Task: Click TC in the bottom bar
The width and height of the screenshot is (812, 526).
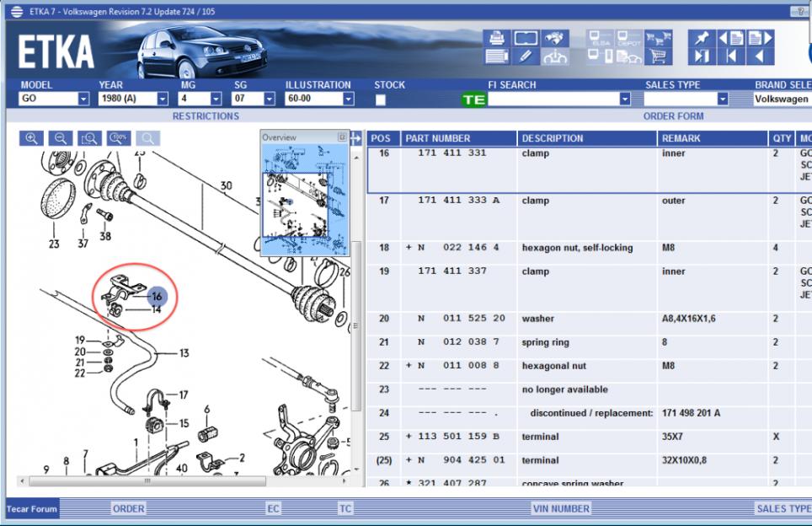Action: (x=345, y=509)
